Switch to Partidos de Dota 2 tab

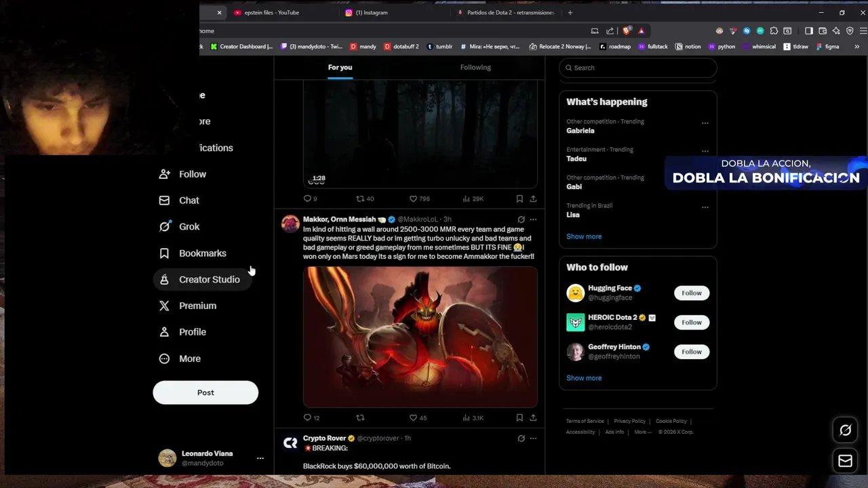click(x=507, y=12)
